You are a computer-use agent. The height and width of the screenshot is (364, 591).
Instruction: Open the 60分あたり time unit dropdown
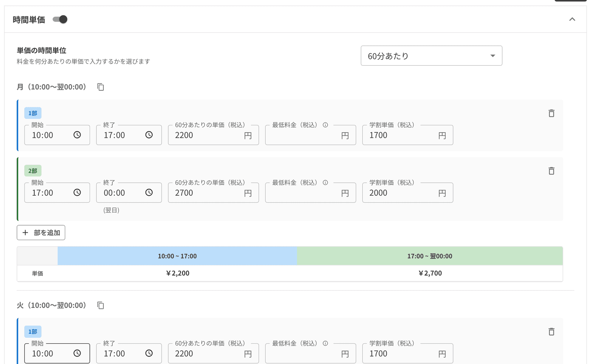click(x=431, y=56)
